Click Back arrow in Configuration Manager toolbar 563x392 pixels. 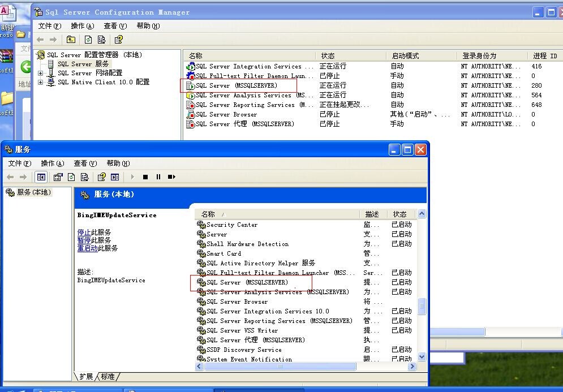click(x=40, y=40)
